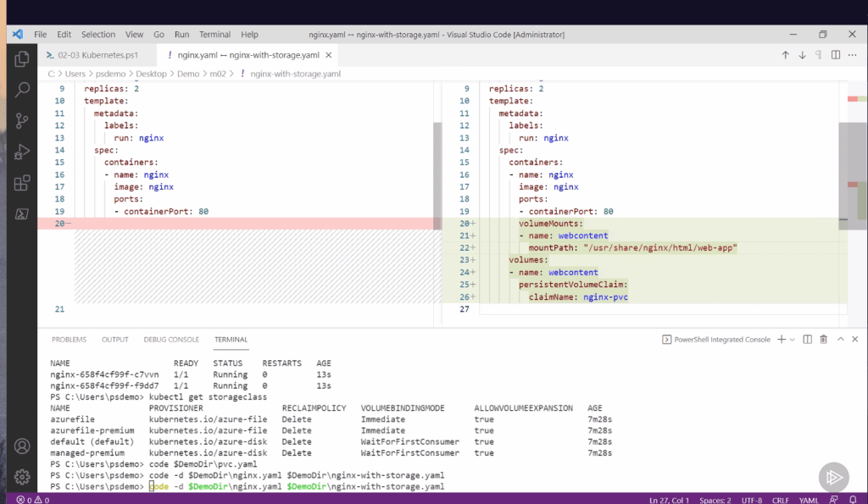This screenshot has height=504, width=868.
Task: Toggle whitespace trim paragraph icon
Action: 819,55
